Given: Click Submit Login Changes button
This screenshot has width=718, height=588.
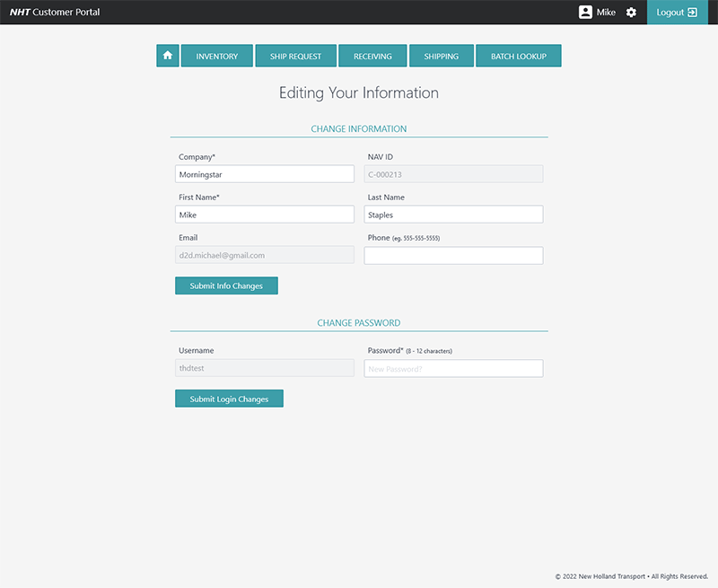Looking at the screenshot, I should click(x=229, y=399).
